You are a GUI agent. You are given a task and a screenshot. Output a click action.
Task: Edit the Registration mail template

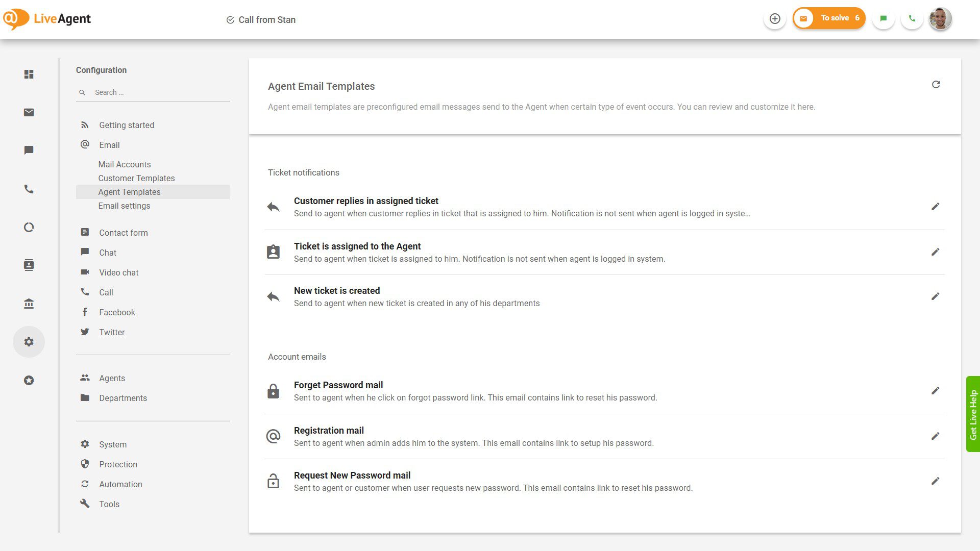click(936, 436)
